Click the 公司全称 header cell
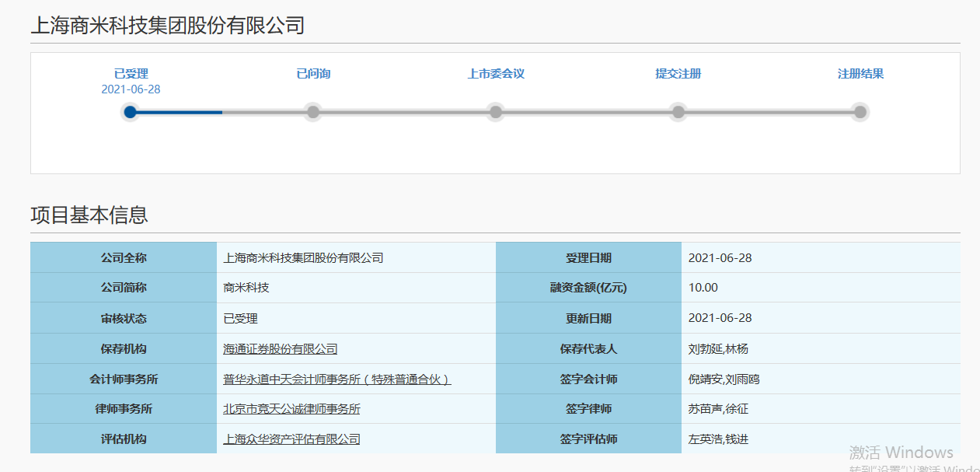Screen dimensions: 980x472 [x=124, y=257]
